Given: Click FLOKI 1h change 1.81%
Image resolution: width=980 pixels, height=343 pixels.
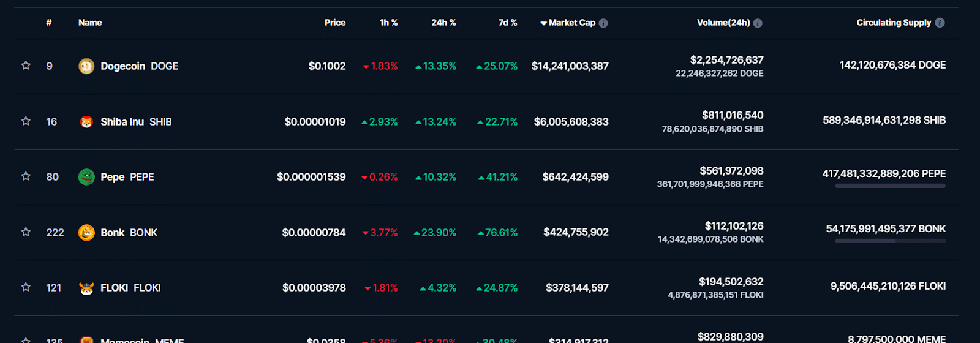Looking at the screenshot, I should tap(381, 288).
